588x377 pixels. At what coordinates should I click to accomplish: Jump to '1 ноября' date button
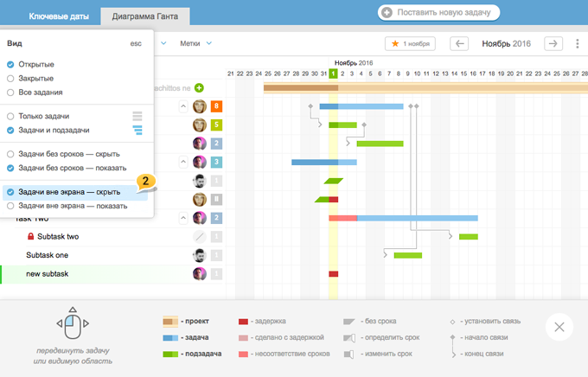coord(410,43)
